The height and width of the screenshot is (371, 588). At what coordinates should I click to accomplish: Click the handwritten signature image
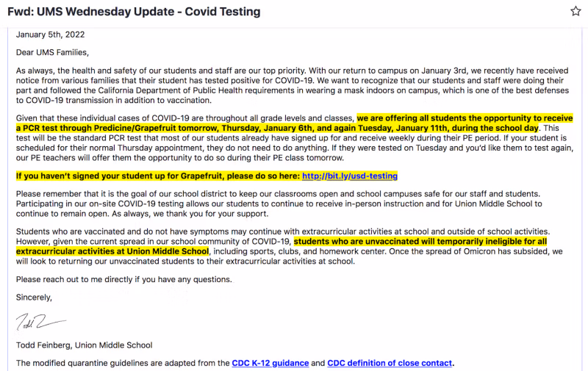click(x=39, y=321)
